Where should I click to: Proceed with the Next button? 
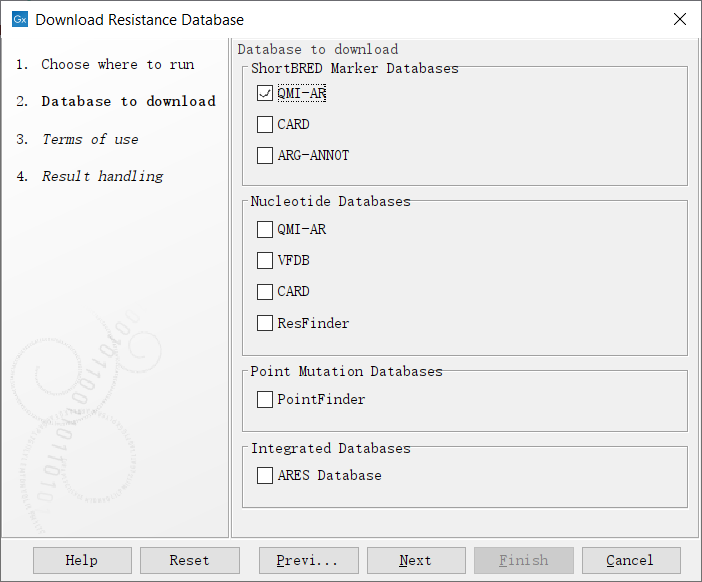tap(416, 560)
